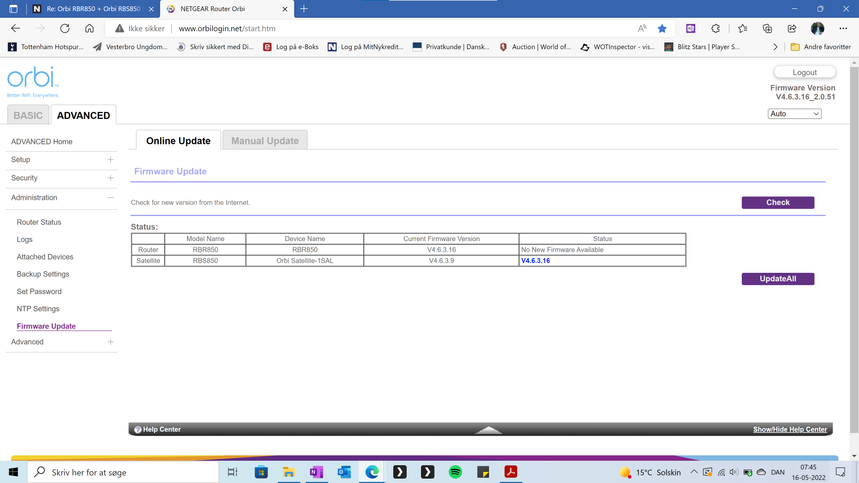Expand the Setup menu section
The image size is (859, 483).
point(110,160)
